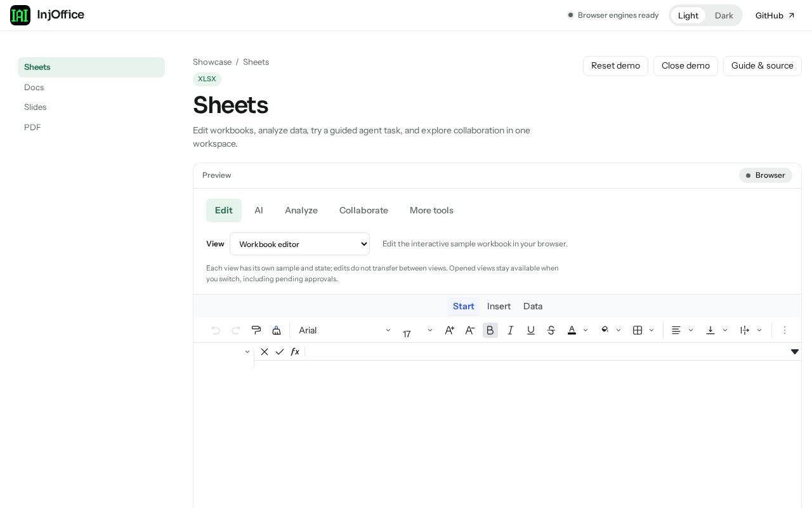Viewport: 812px width, 508px height.
Task: Click the vertical align icon
Action: (x=710, y=330)
